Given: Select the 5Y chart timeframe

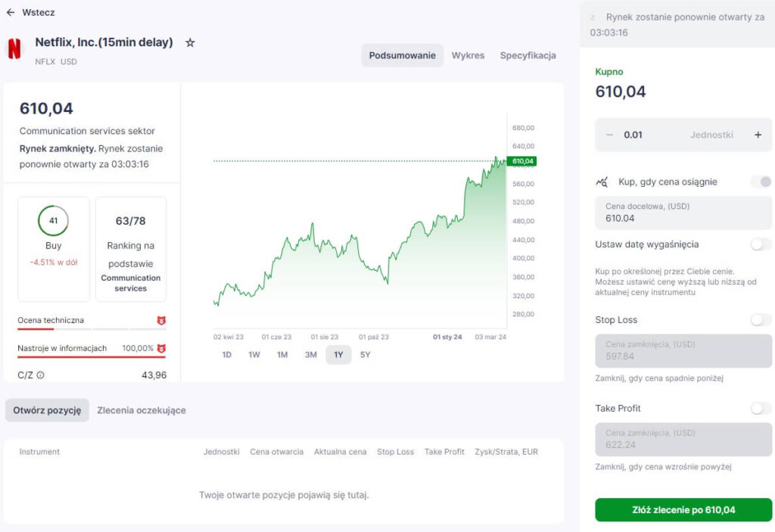Looking at the screenshot, I should 366,355.
